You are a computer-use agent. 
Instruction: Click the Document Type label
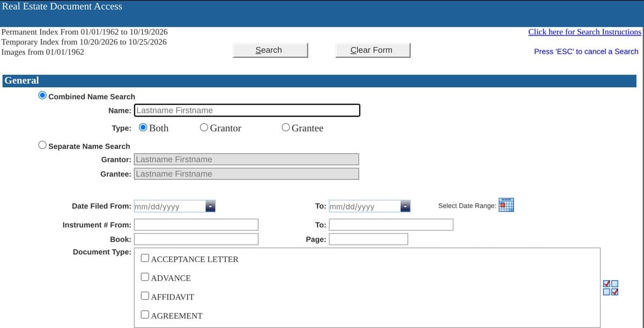click(x=102, y=251)
